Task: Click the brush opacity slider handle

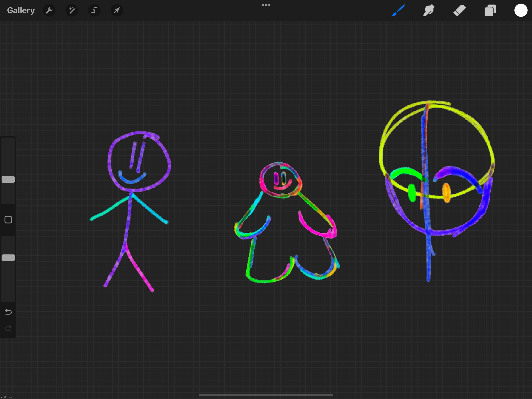Action: (8, 258)
